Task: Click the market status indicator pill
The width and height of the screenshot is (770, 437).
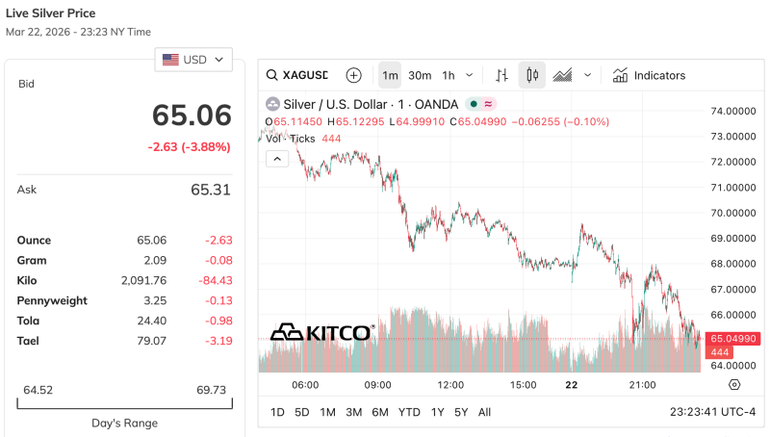Action: pos(479,104)
